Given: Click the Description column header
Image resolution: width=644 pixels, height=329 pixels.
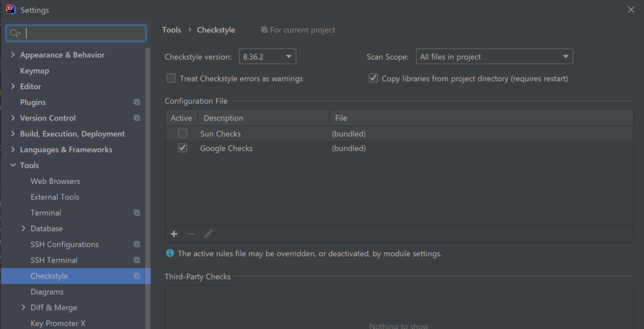Looking at the screenshot, I should [264, 118].
